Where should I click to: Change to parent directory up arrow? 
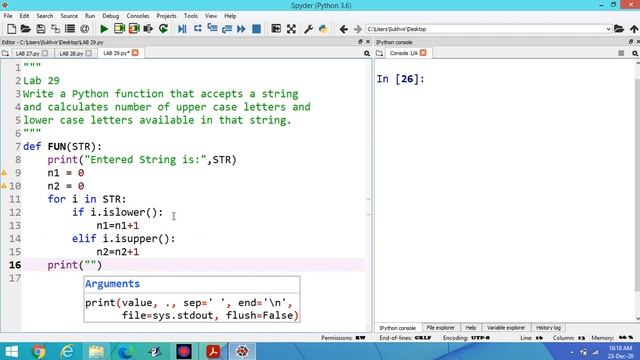pos(634,29)
